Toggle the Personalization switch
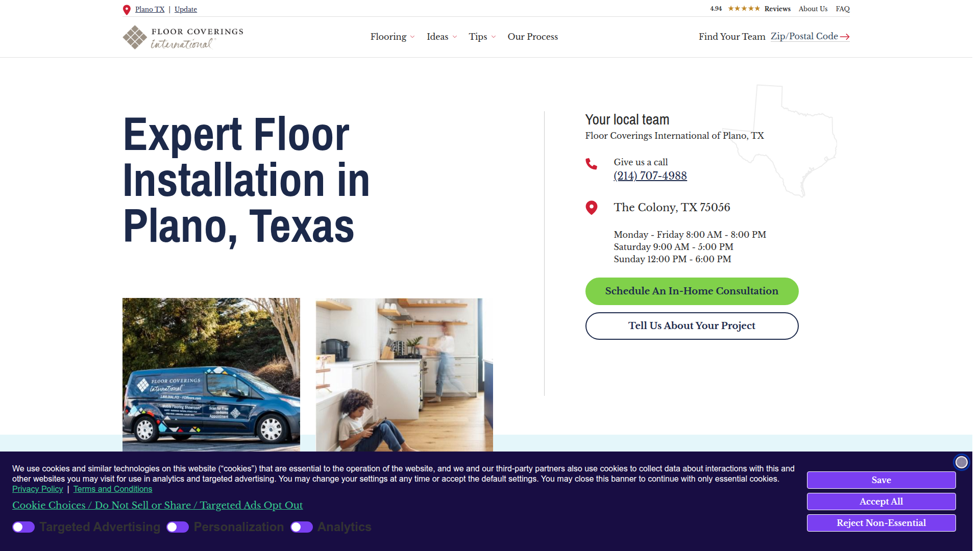This screenshot has width=980, height=551. click(178, 527)
